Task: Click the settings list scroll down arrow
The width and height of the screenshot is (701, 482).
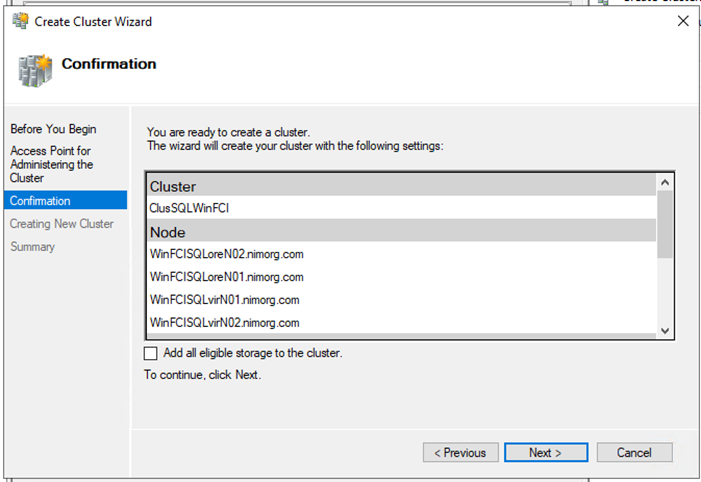Action: (x=665, y=330)
